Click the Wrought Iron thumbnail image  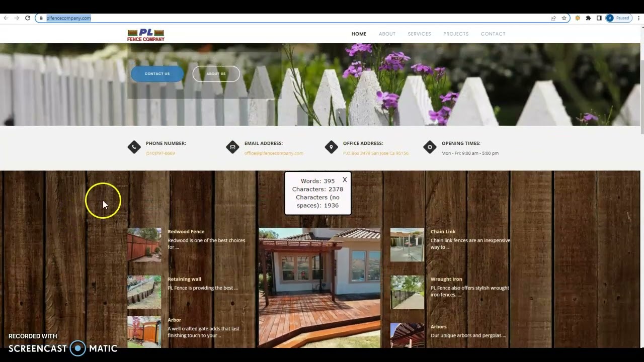[x=407, y=292]
